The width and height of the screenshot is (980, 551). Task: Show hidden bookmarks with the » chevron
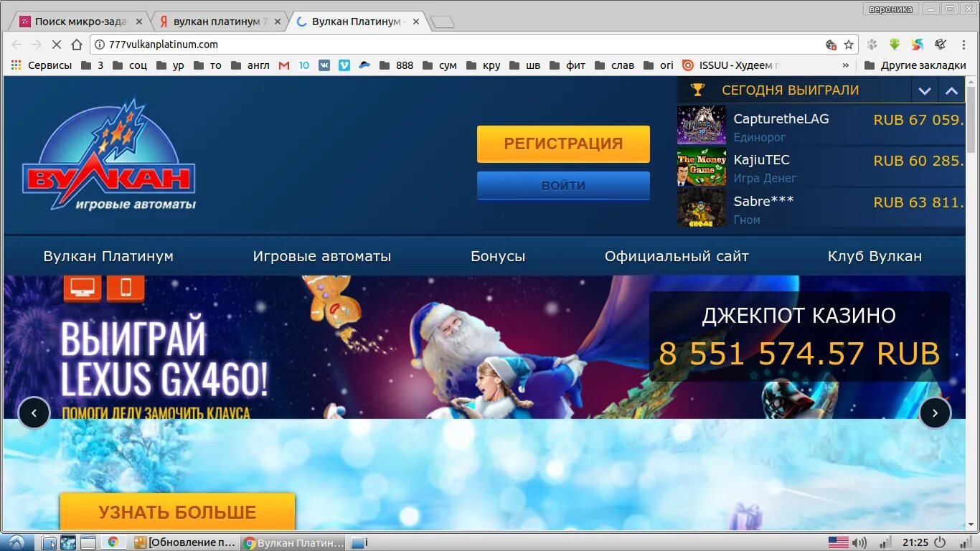click(x=846, y=65)
